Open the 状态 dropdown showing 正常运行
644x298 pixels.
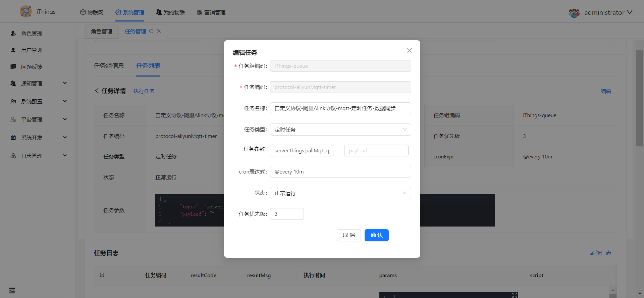(340, 193)
